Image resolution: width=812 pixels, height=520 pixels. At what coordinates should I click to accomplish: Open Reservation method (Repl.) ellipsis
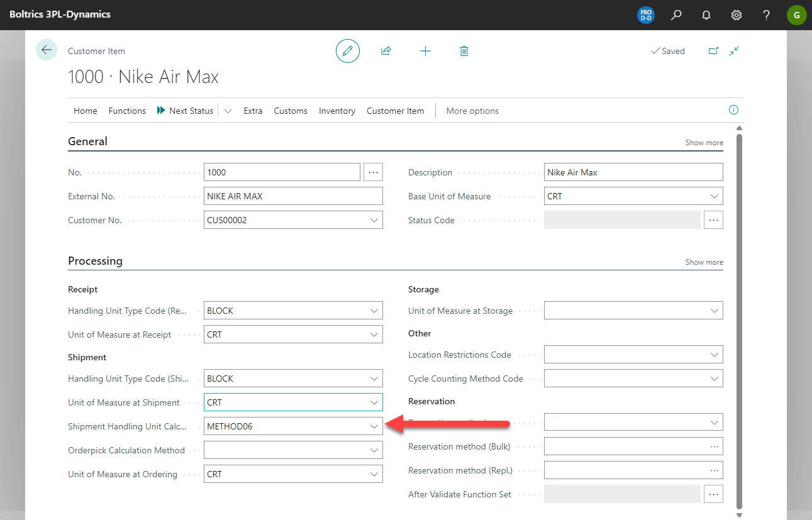tap(714, 470)
